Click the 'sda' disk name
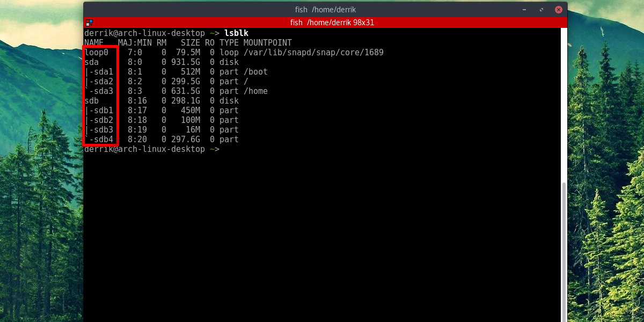The height and width of the screenshot is (322, 644). point(92,62)
